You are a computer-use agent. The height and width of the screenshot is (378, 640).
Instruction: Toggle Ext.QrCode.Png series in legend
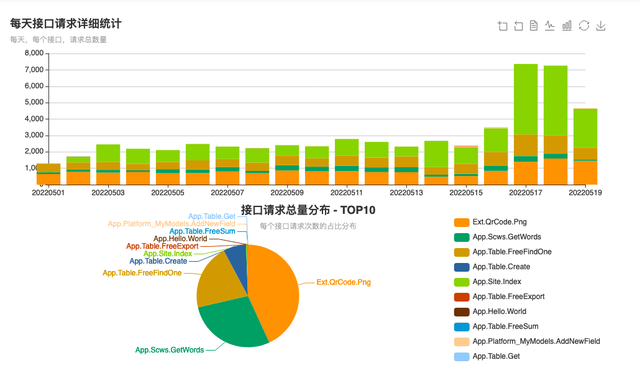pos(490,222)
